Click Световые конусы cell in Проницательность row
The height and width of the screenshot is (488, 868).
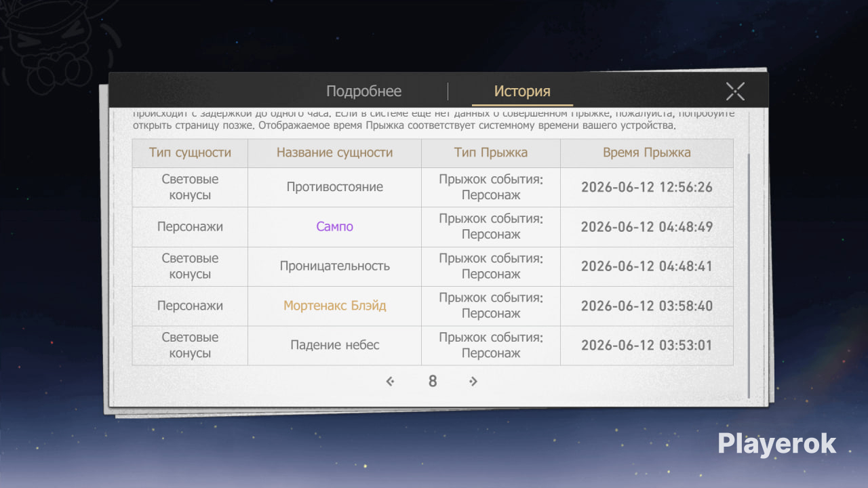[190, 266]
